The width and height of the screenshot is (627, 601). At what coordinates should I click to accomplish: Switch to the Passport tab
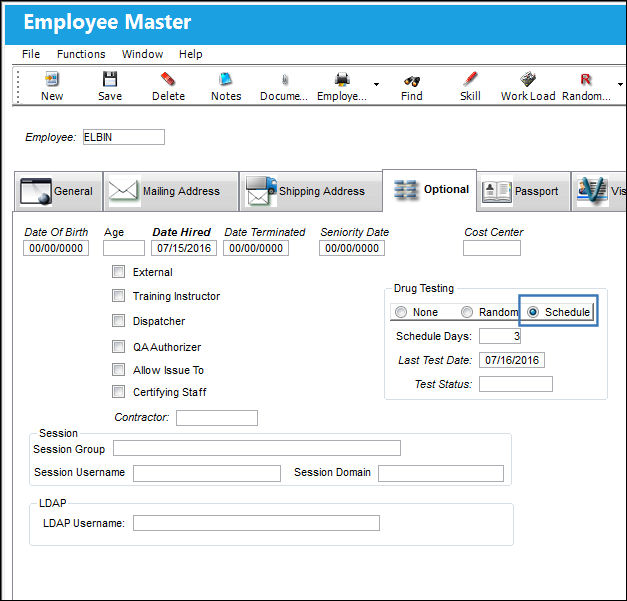523,191
